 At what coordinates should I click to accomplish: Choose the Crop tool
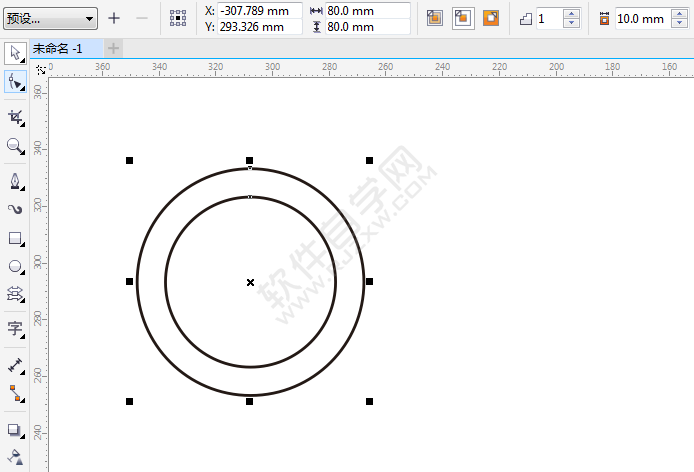tap(15, 117)
